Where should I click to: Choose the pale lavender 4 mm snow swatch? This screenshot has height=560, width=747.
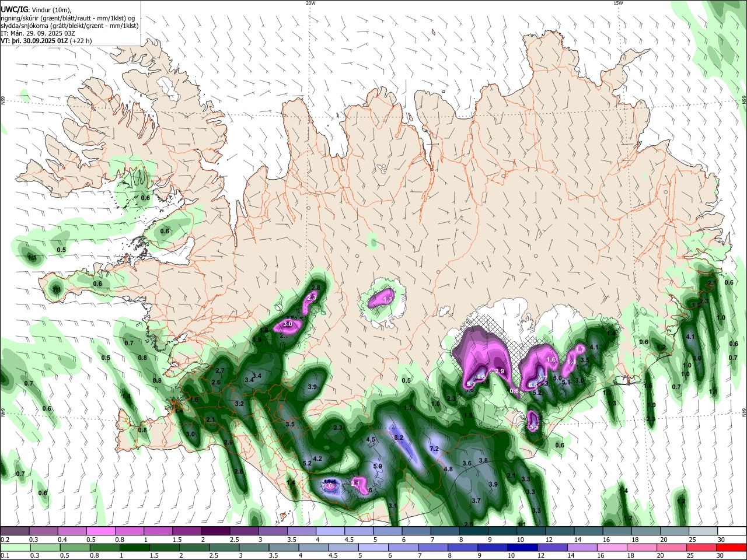click(330, 531)
